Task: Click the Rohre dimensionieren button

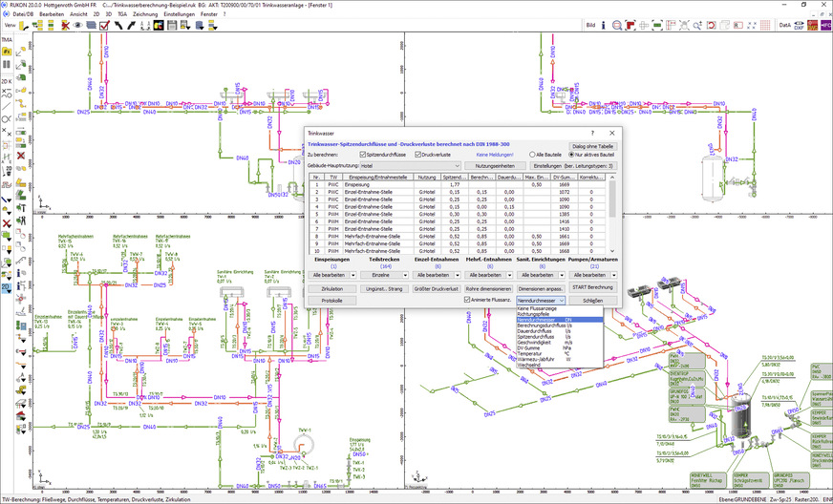Action: (488, 287)
